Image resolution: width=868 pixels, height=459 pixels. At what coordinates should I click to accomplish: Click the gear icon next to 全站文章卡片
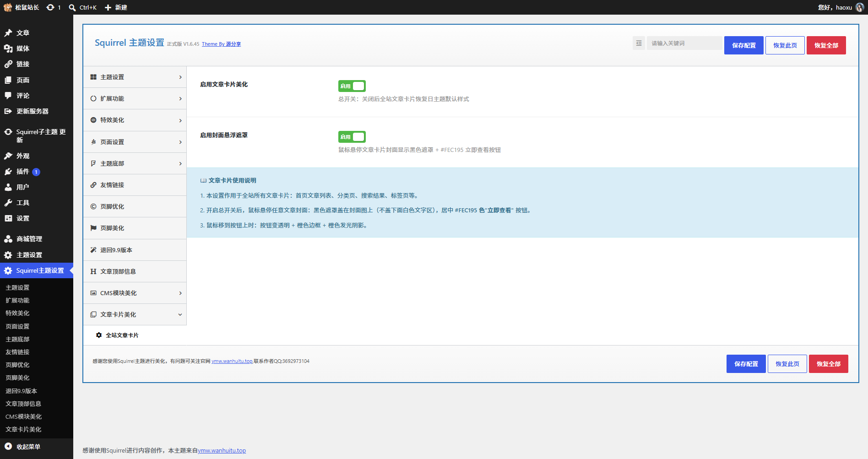click(x=99, y=335)
